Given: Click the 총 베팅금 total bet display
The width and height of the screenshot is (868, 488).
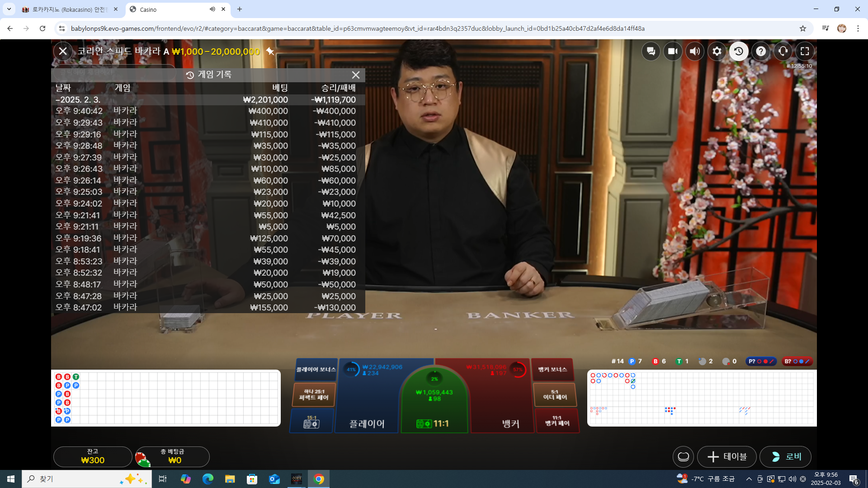Looking at the screenshot, I should pos(172,457).
